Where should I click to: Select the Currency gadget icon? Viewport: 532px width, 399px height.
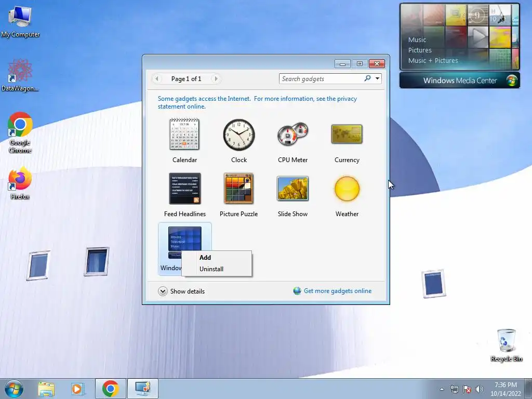[x=347, y=135]
